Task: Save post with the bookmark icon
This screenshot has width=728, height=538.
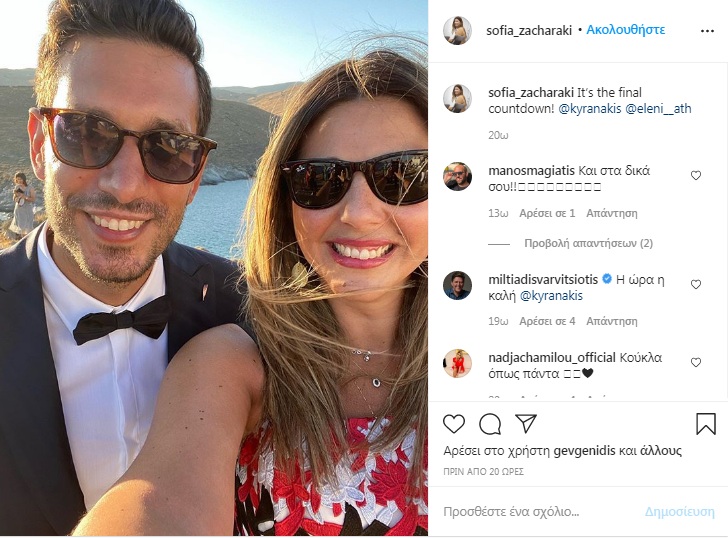Action: pyautogui.click(x=706, y=424)
